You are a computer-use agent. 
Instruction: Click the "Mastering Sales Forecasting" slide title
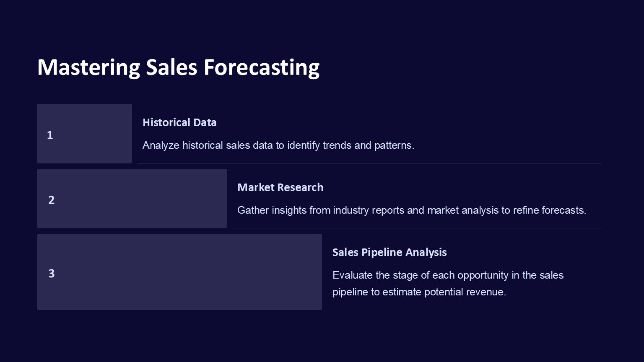178,67
